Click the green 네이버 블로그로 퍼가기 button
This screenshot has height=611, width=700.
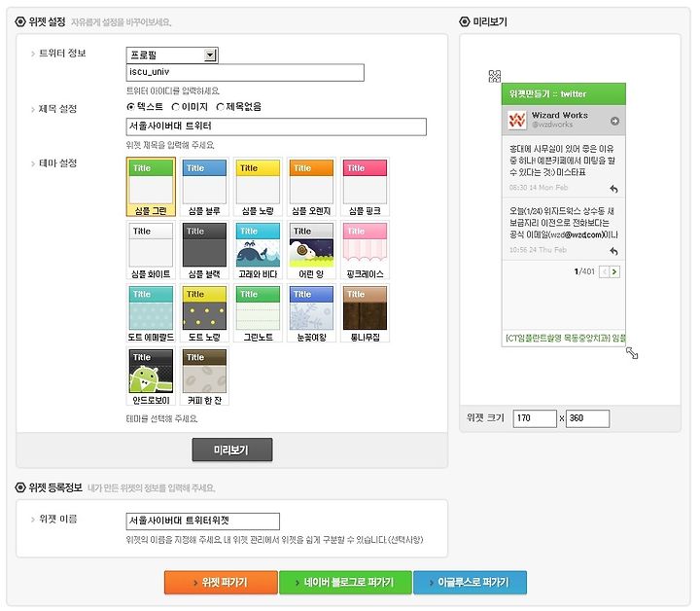[345, 583]
